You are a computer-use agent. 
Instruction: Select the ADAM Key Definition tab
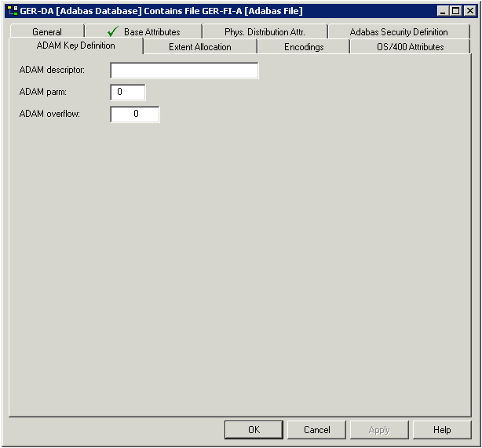[x=75, y=46]
